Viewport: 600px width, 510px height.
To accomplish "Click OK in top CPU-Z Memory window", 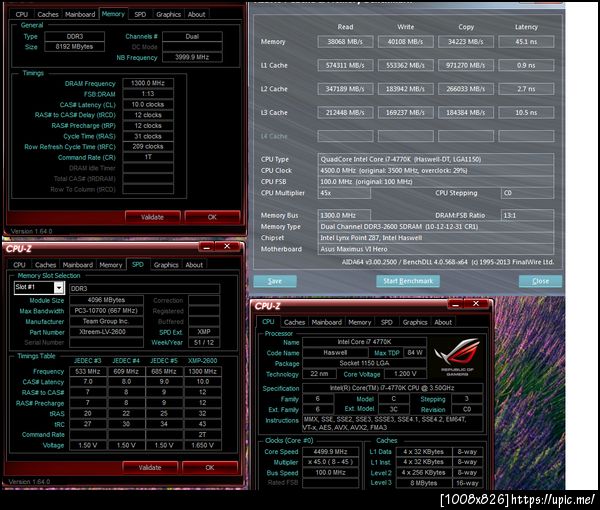I will coord(212,217).
